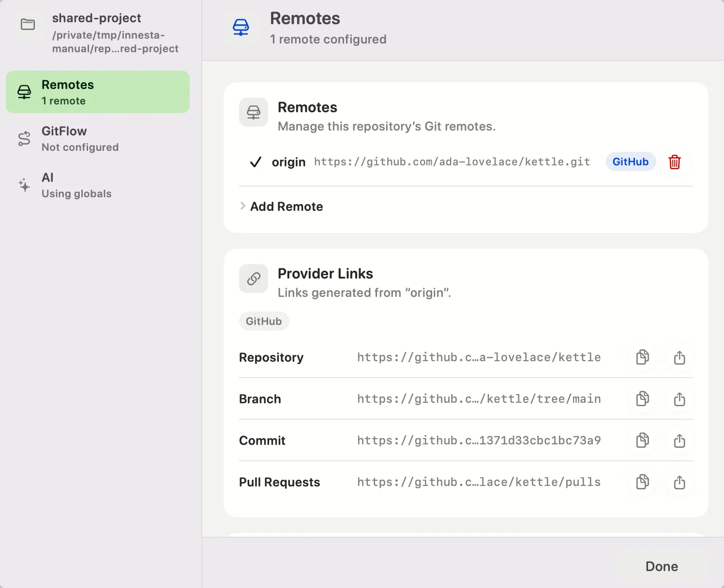Viewport: 724px width, 588px height.
Task: Share the Repository link
Action: click(679, 357)
